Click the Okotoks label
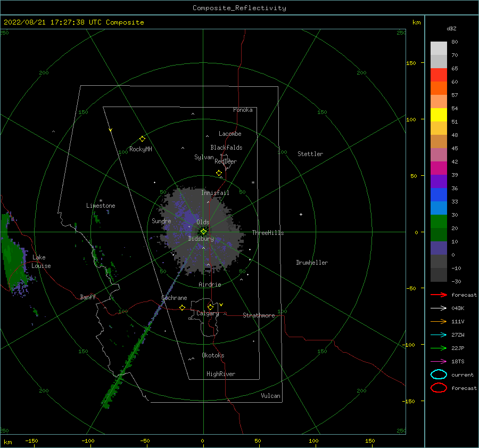Viewport: 479px width, 448px height. tap(213, 356)
